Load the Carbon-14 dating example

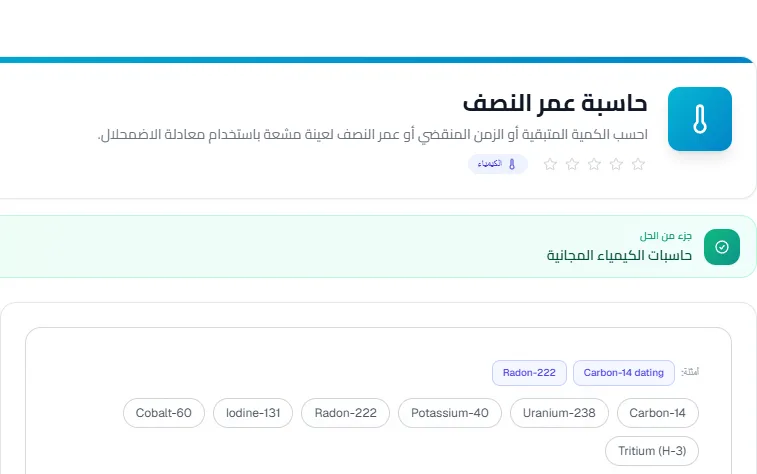(624, 373)
